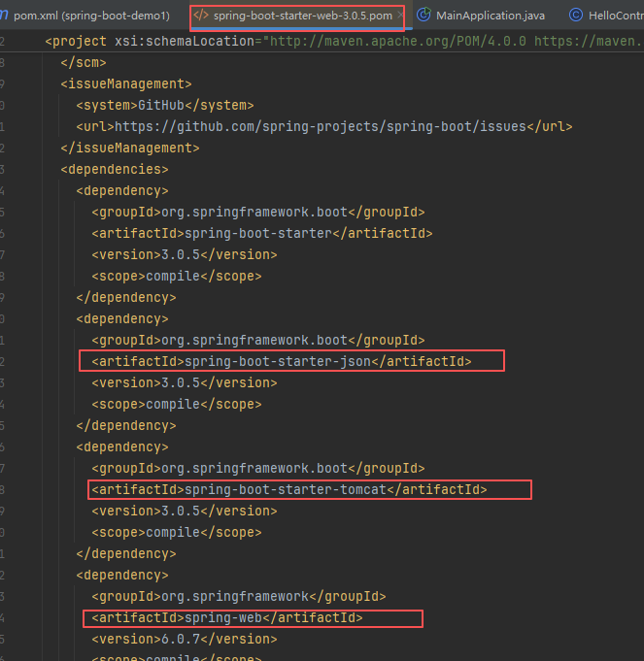Click the maven.apache.org schema URL text

(397, 42)
